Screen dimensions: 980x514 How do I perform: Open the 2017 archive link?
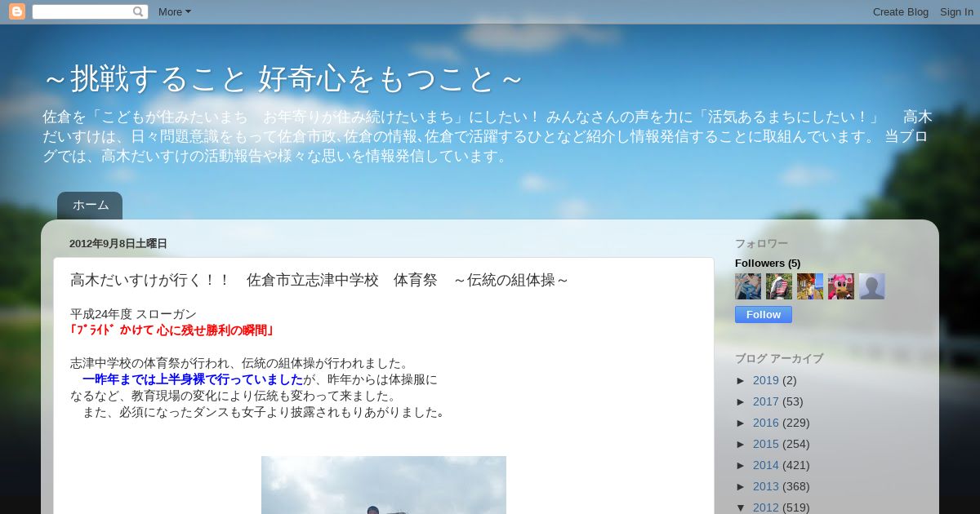click(766, 401)
